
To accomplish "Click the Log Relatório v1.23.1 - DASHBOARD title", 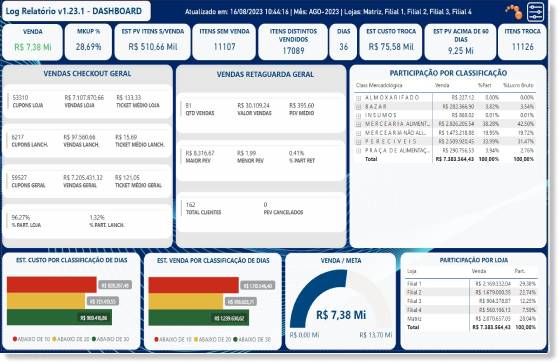I will click(x=74, y=11).
